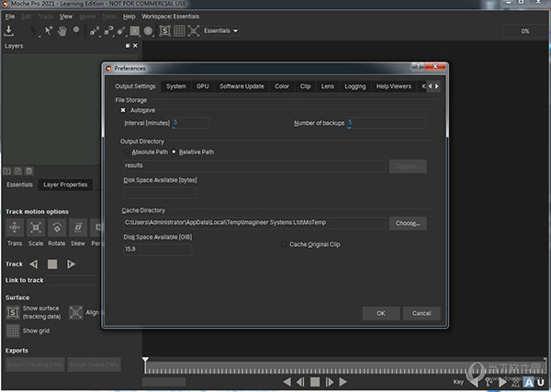
Task: Select Absolute Path radio option
Action: pyautogui.click(x=126, y=151)
